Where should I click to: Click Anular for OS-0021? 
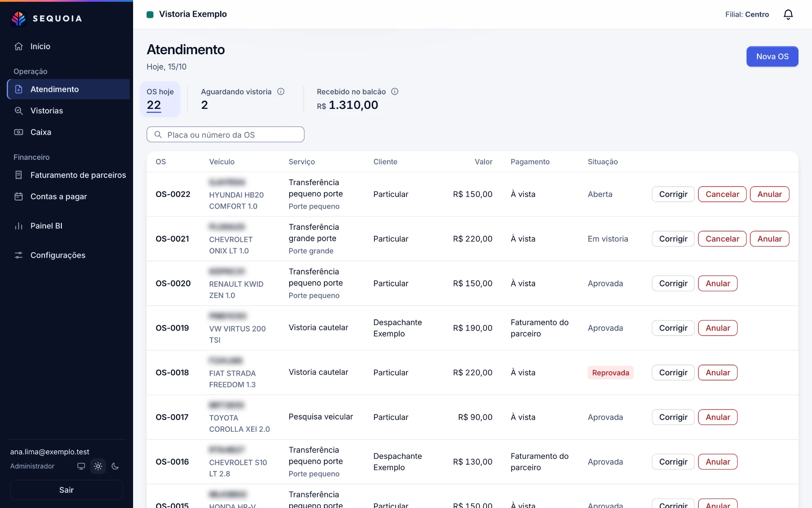coord(770,239)
